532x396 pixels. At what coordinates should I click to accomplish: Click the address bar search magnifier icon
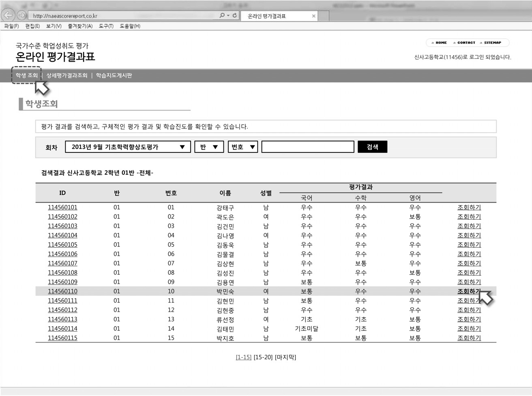pyautogui.click(x=222, y=15)
